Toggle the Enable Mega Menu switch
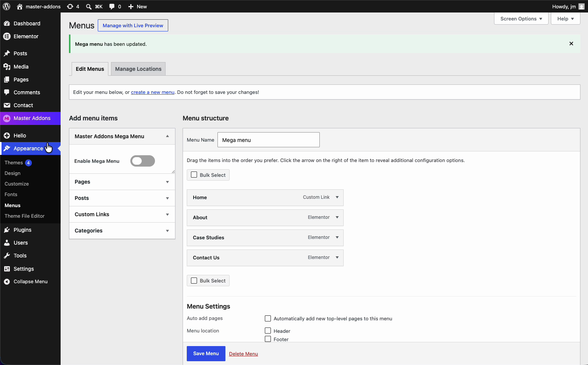The width and height of the screenshot is (588, 365). click(142, 161)
